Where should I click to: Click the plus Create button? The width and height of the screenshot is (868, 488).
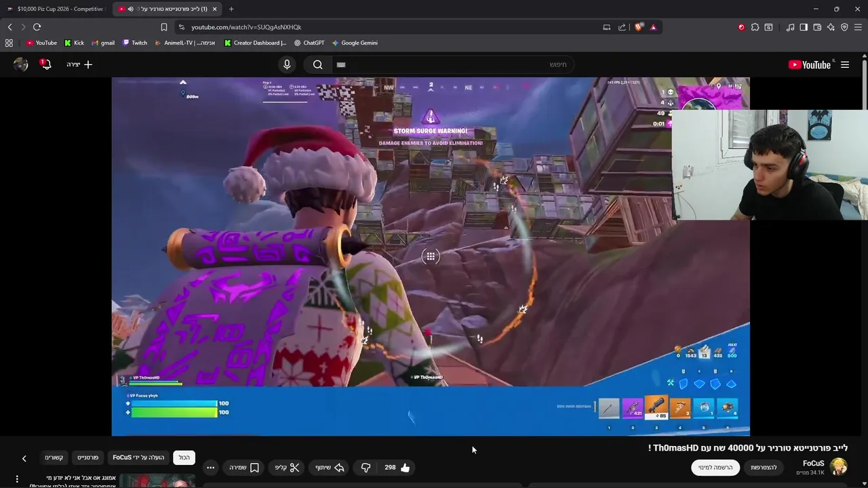(79, 64)
